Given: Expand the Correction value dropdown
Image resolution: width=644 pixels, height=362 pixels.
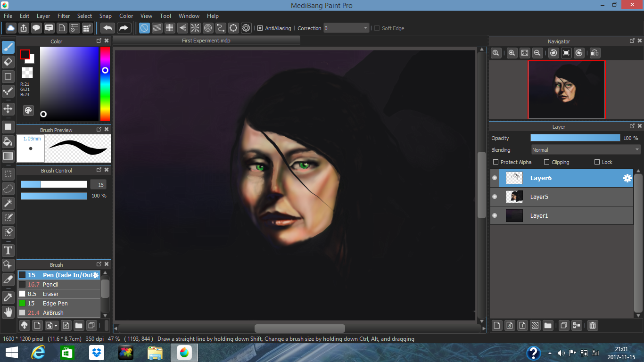Looking at the screenshot, I should click(x=366, y=28).
